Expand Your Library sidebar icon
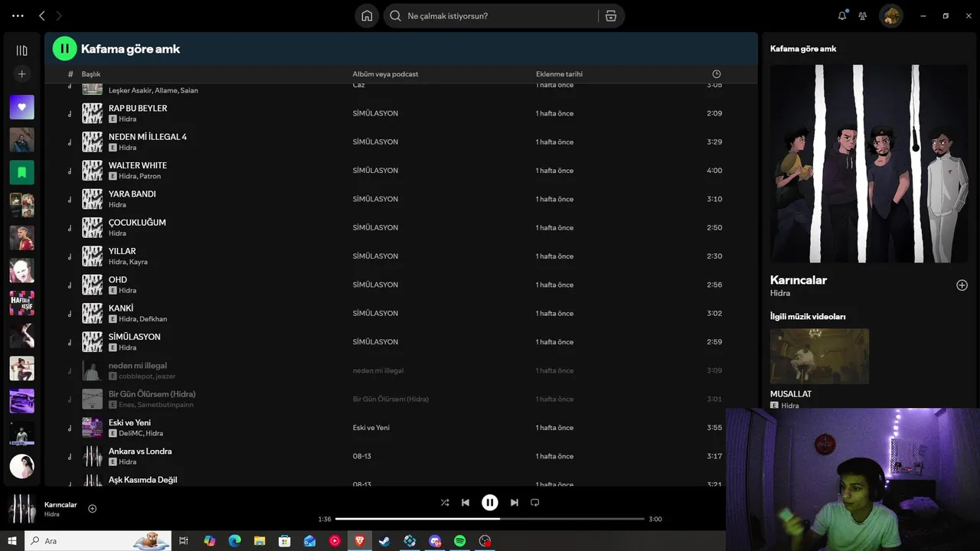Viewport: 980px width, 551px height. (x=21, y=51)
